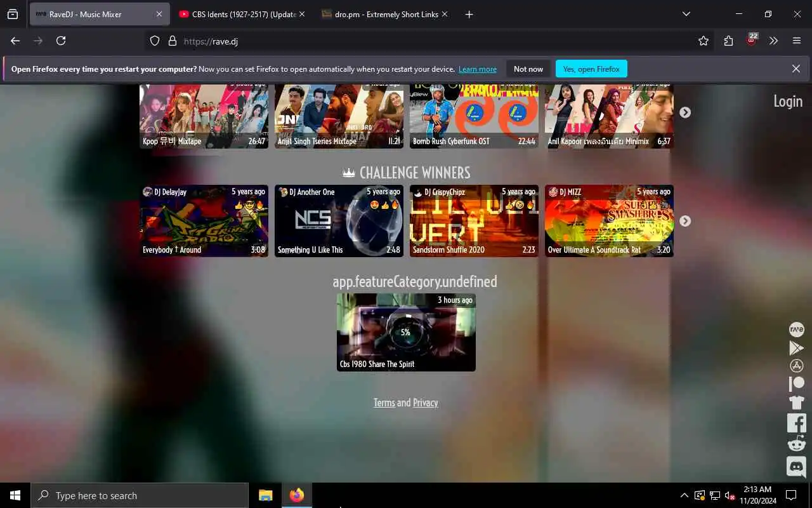Click the DJ CrispyChipz name label
812x508 pixels.
pyautogui.click(x=445, y=192)
